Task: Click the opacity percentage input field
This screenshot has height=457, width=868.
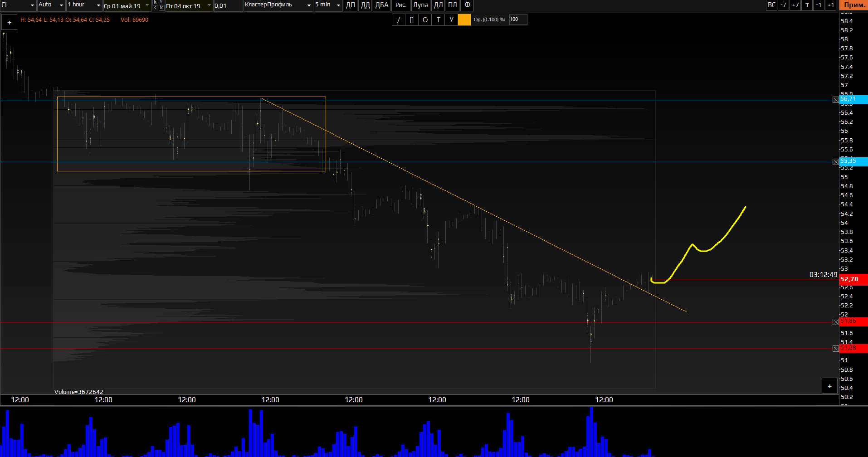Action: [x=517, y=19]
